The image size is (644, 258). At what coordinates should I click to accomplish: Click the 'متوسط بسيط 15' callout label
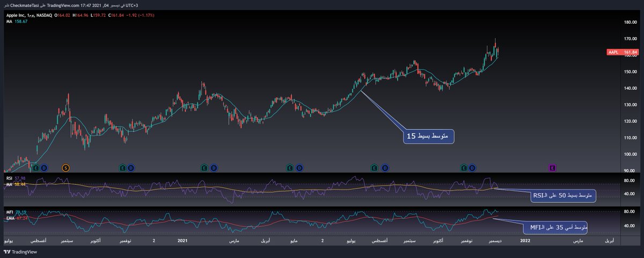tap(429, 136)
